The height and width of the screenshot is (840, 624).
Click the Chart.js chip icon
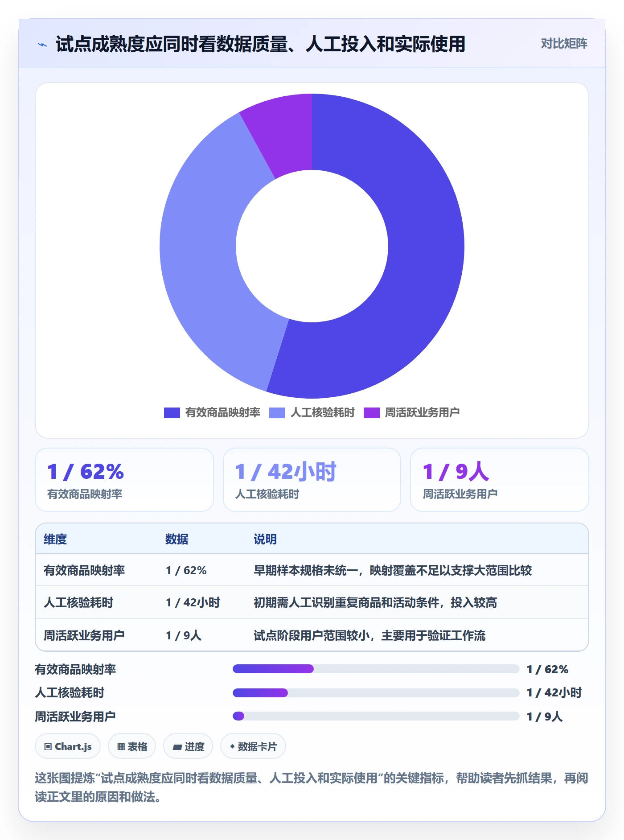coord(48,746)
